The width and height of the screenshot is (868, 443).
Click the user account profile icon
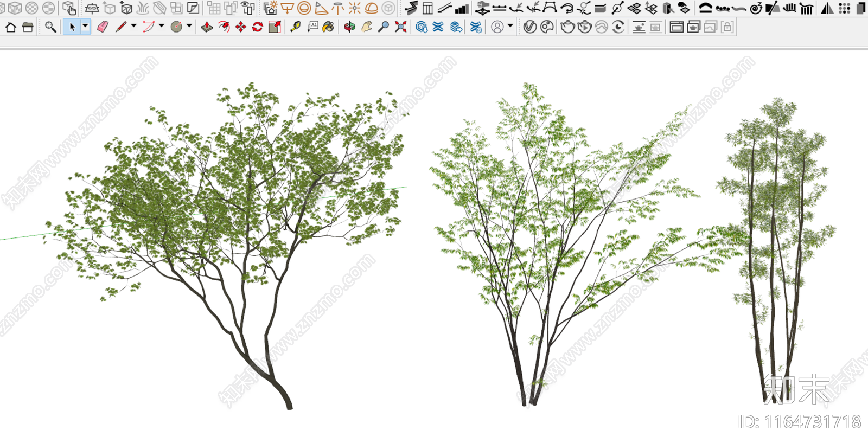[497, 27]
